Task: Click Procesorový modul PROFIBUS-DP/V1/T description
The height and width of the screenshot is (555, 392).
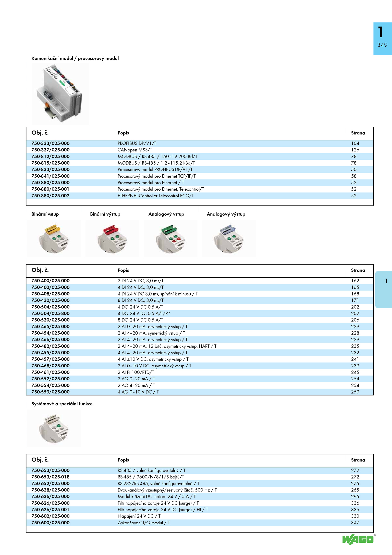Action: tap(155, 169)
